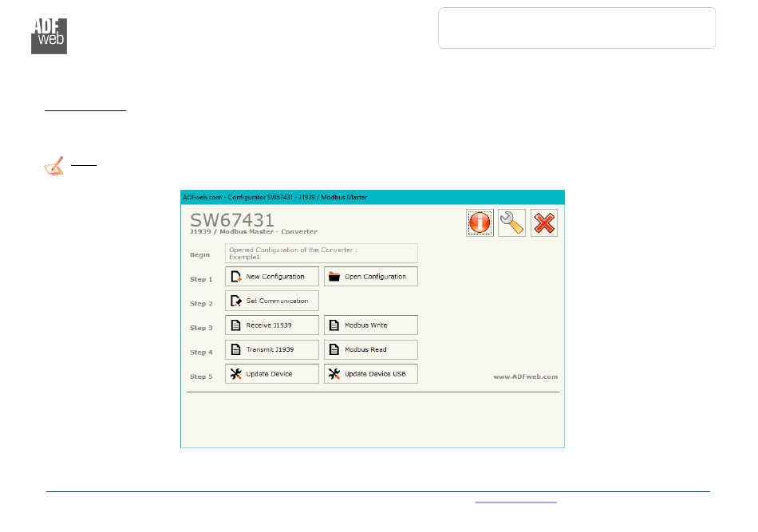Click the pencil note icon

click(53, 166)
